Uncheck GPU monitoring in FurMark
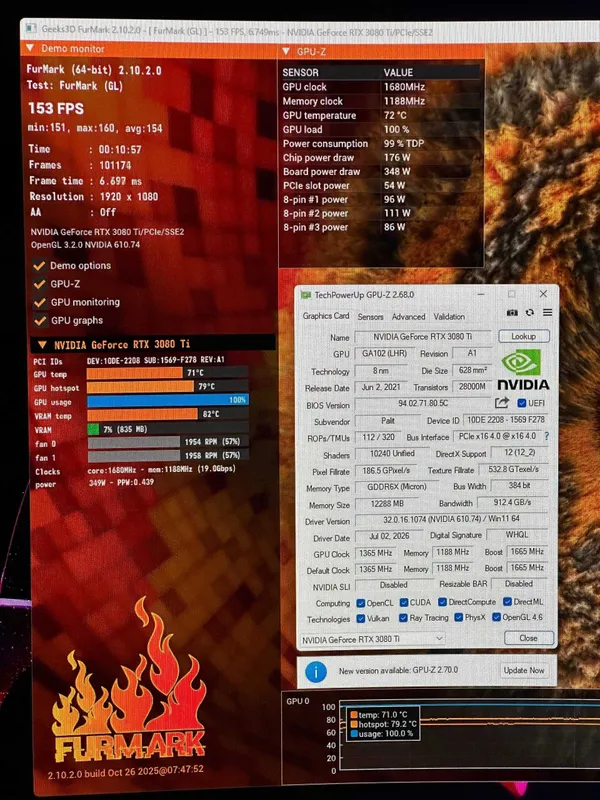Image resolution: width=600 pixels, height=800 pixels. (40, 303)
